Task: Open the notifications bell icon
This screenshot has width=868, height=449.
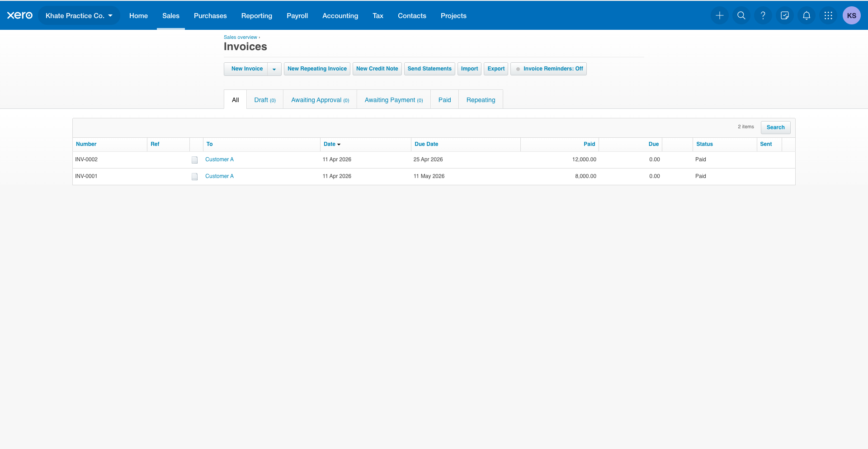Action: tap(807, 15)
